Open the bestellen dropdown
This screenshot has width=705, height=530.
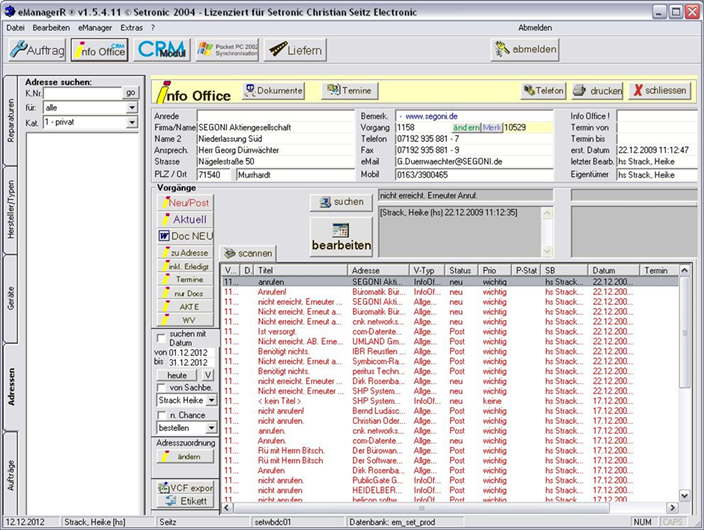[x=211, y=428]
